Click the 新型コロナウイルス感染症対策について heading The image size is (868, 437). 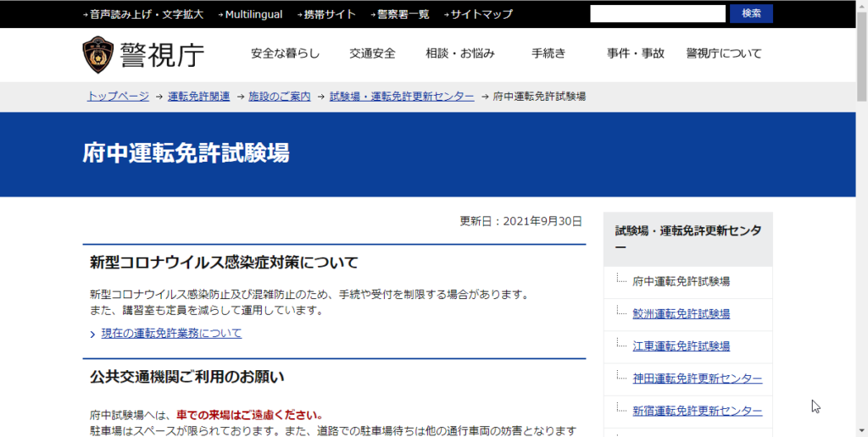(x=224, y=263)
